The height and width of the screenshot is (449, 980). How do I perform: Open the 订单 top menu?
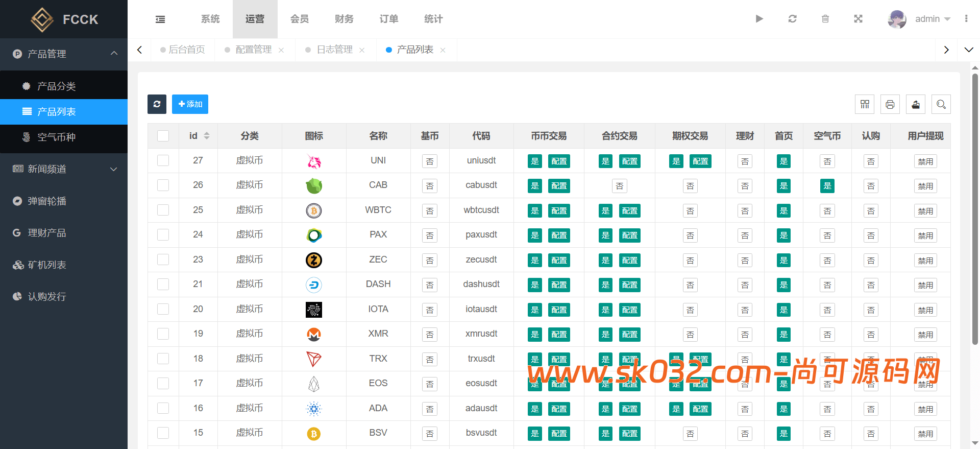tap(389, 19)
